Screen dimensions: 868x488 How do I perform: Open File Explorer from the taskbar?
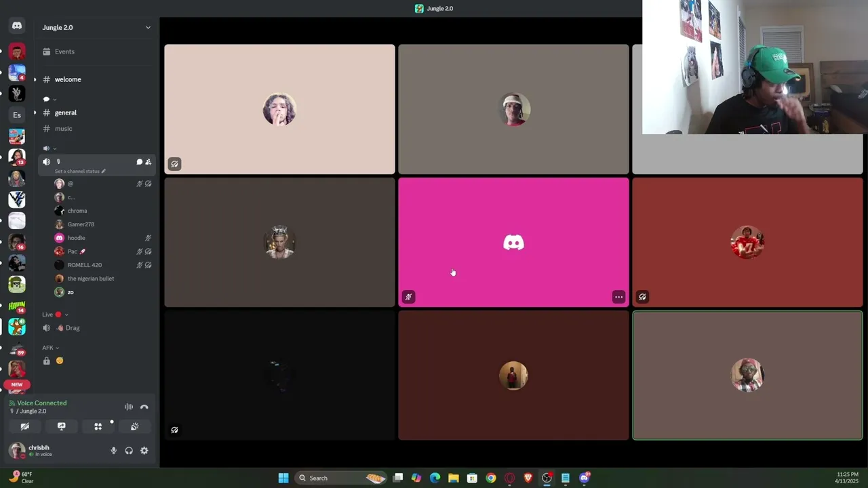pyautogui.click(x=453, y=478)
